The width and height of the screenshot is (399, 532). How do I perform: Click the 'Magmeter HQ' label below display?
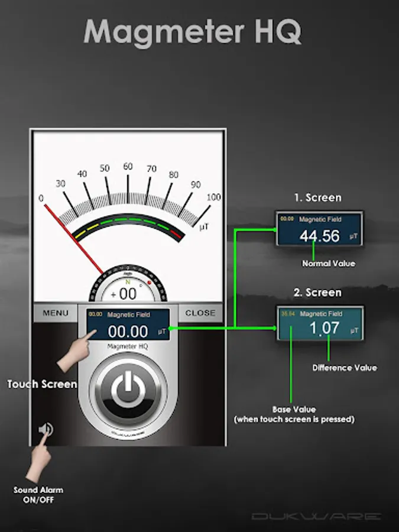(x=128, y=346)
